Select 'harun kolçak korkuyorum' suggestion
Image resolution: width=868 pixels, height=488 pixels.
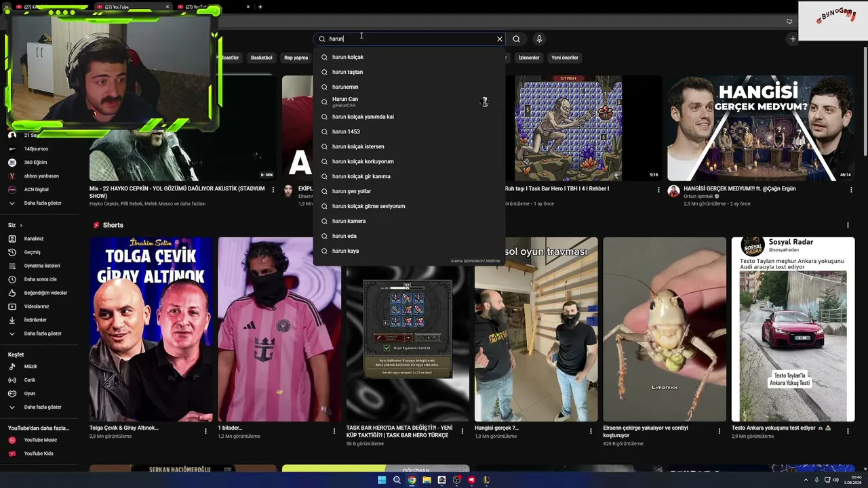tap(409, 161)
